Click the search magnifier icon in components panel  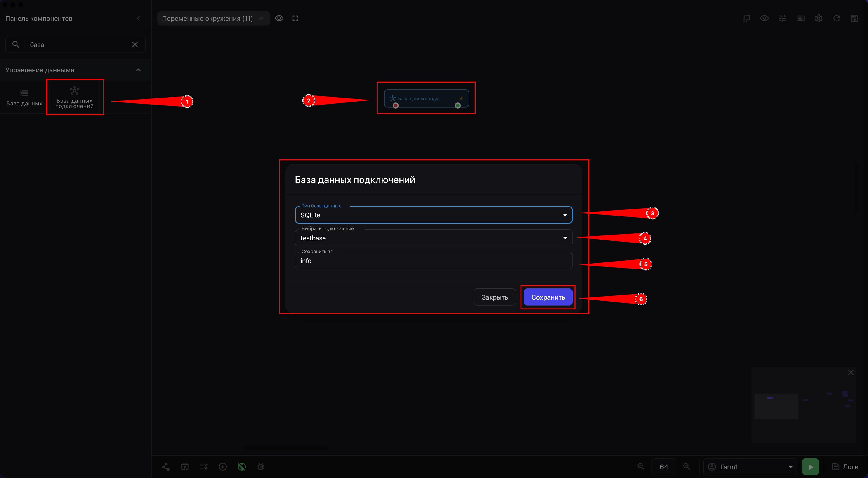[x=16, y=44]
